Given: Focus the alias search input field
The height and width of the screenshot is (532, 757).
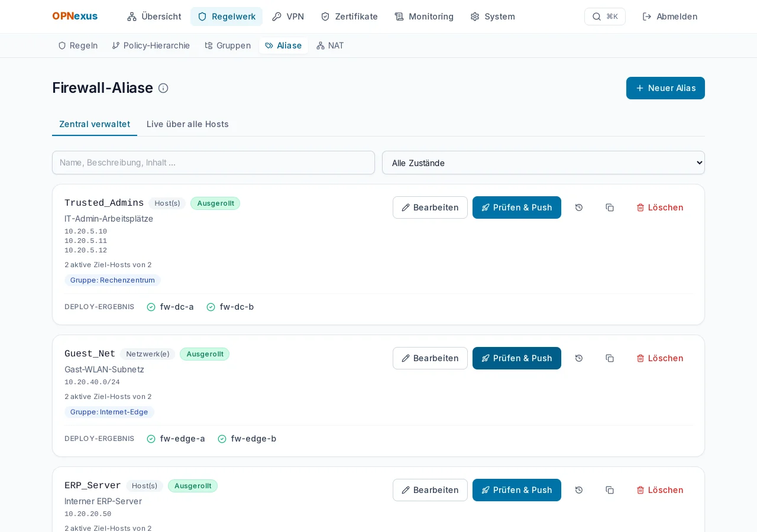Looking at the screenshot, I should 213,163.
